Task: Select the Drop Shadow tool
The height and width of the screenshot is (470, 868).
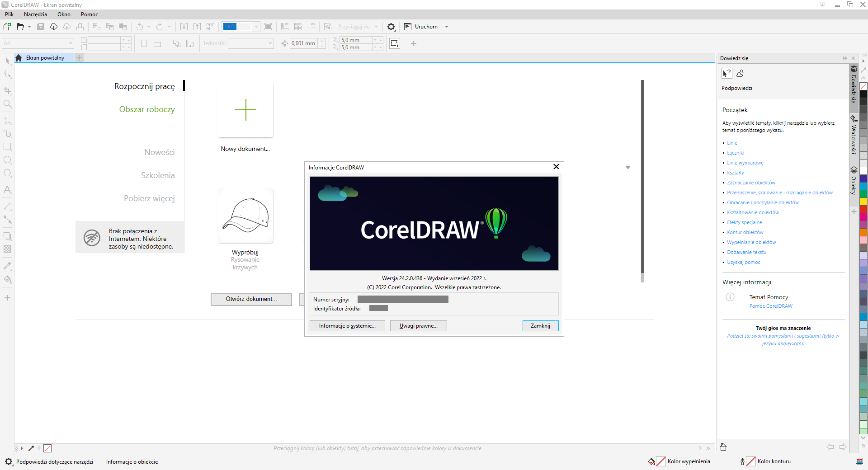Action: [x=7, y=236]
